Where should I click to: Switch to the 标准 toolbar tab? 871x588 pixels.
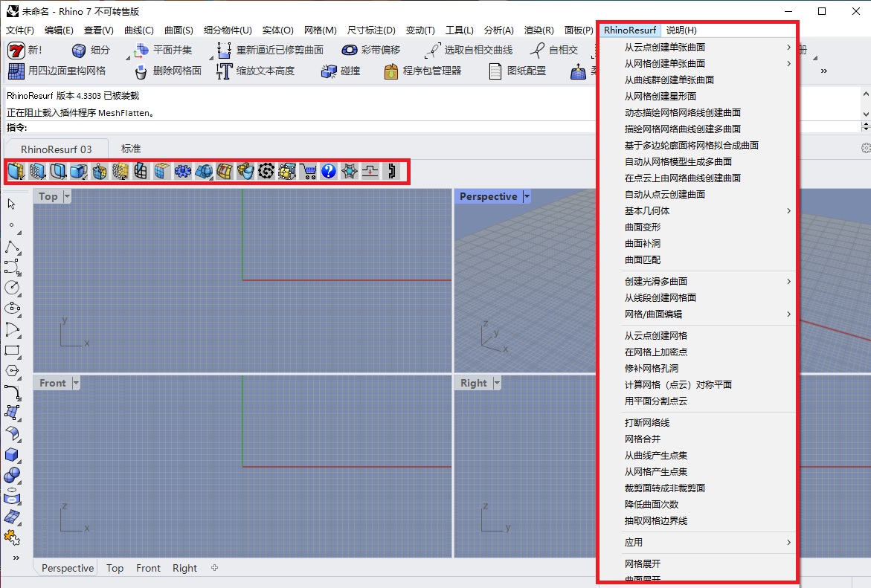[131, 149]
